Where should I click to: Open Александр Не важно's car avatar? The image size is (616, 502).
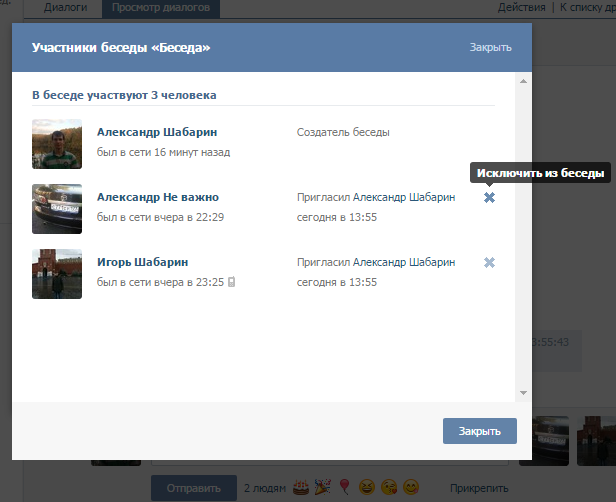(x=57, y=209)
